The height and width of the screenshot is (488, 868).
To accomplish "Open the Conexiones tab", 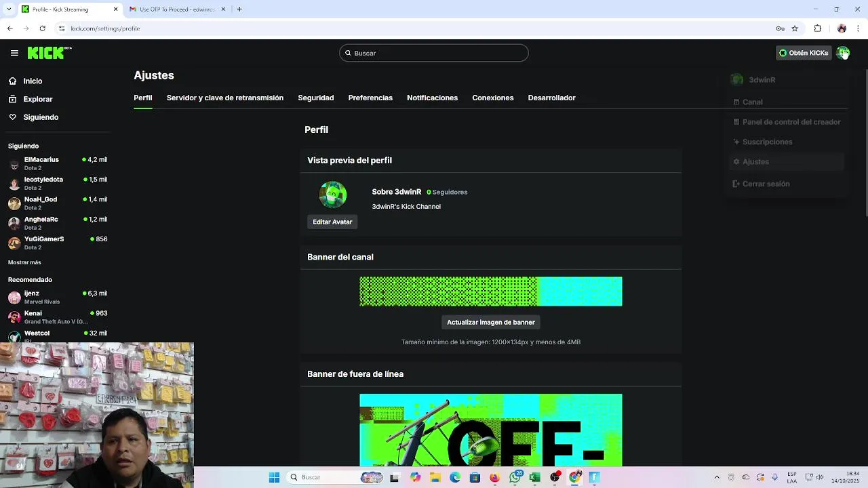I will click(x=493, y=98).
